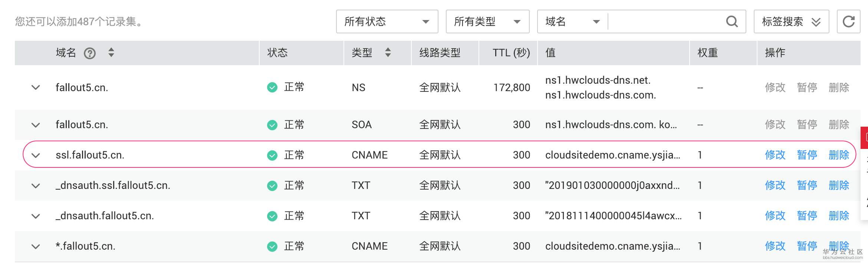Click 删除 for _dnsauth.fallout5.cn. record
The width and height of the screenshot is (868, 263).
[x=839, y=216]
